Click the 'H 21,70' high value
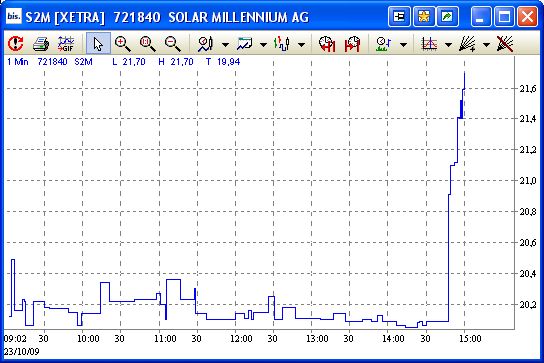 click(176, 62)
